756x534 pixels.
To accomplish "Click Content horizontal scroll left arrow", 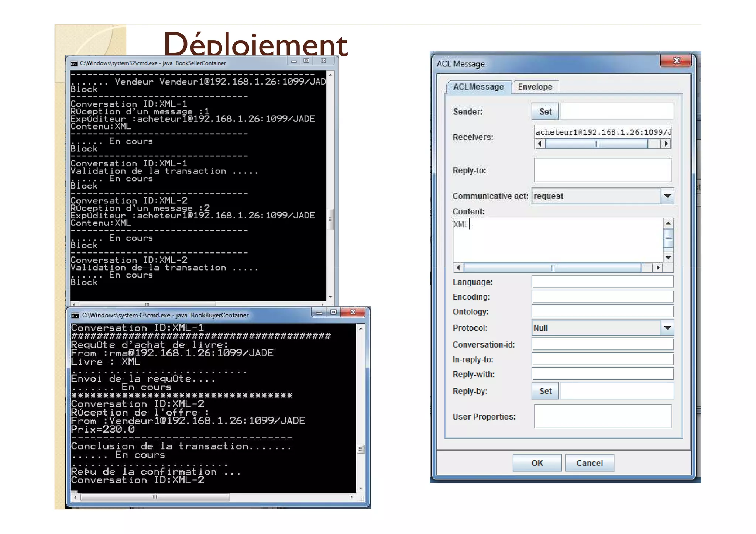I will [x=458, y=268].
